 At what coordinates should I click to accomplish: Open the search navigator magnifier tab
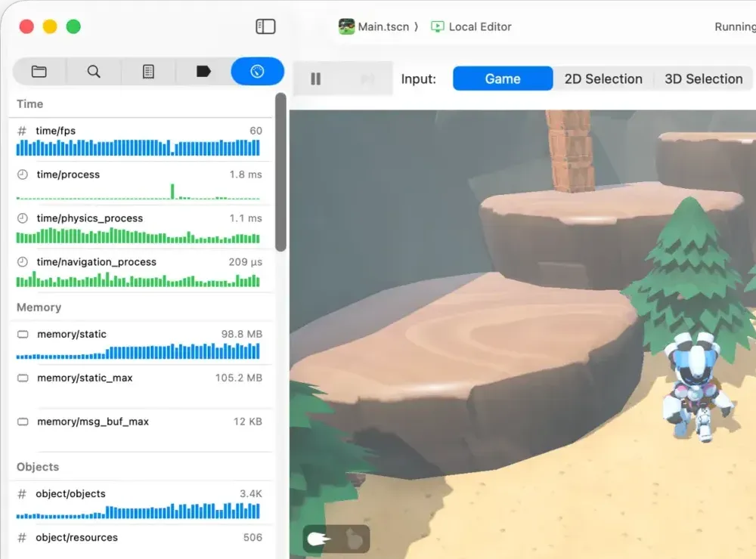94,71
